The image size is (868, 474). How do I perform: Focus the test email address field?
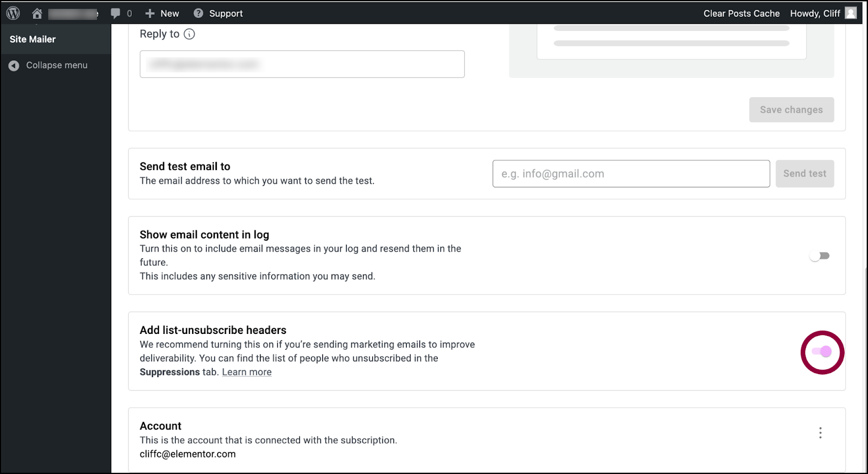click(631, 174)
